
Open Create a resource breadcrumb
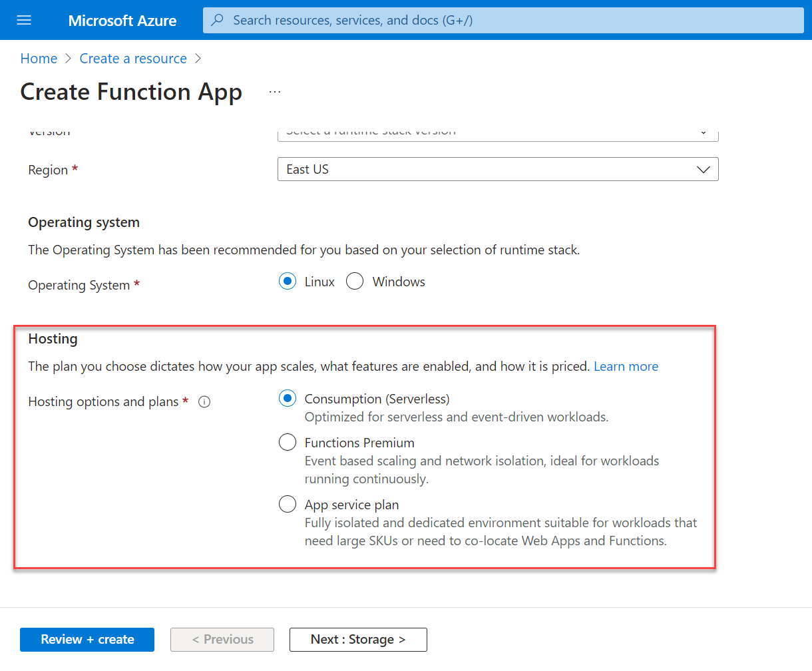click(132, 58)
